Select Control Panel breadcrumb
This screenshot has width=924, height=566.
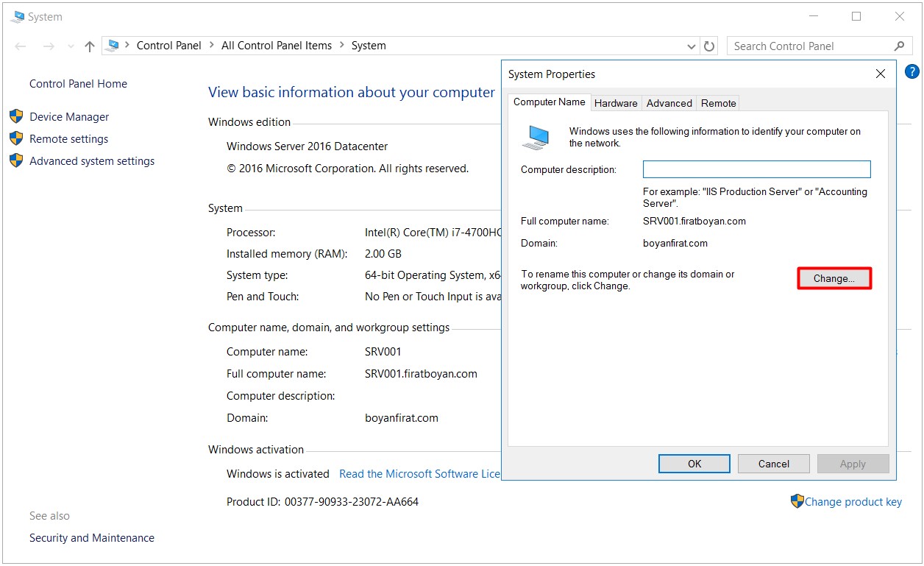coord(169,46)
